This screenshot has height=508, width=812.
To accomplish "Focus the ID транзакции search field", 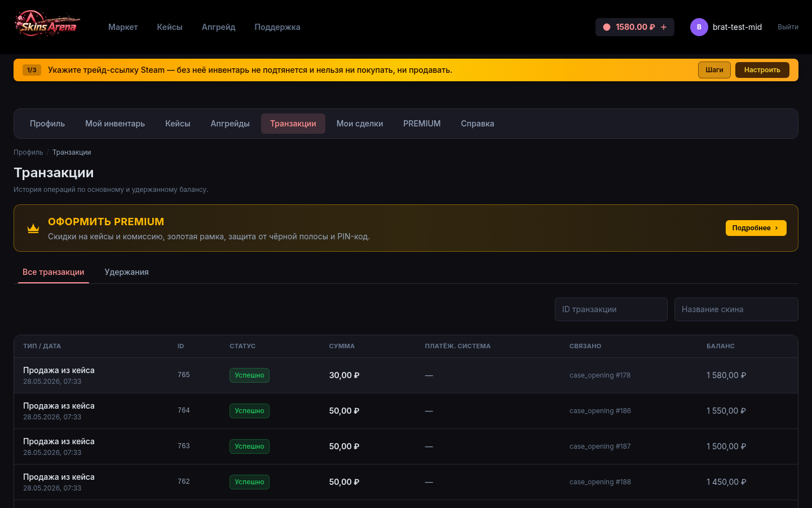I will 611,309.
